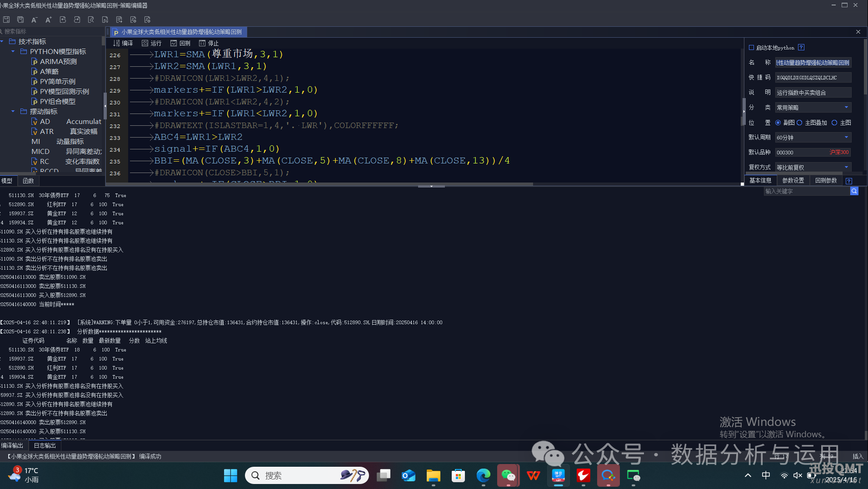Open the find-in-document magnifier icon
This screenshot has height=489, width=868.
click(91, 20)
